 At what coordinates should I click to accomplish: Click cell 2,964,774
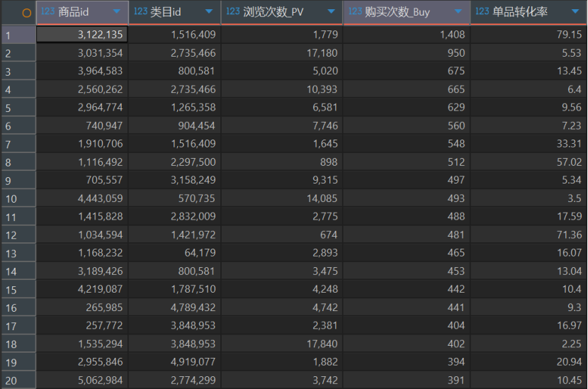point(82,108)
